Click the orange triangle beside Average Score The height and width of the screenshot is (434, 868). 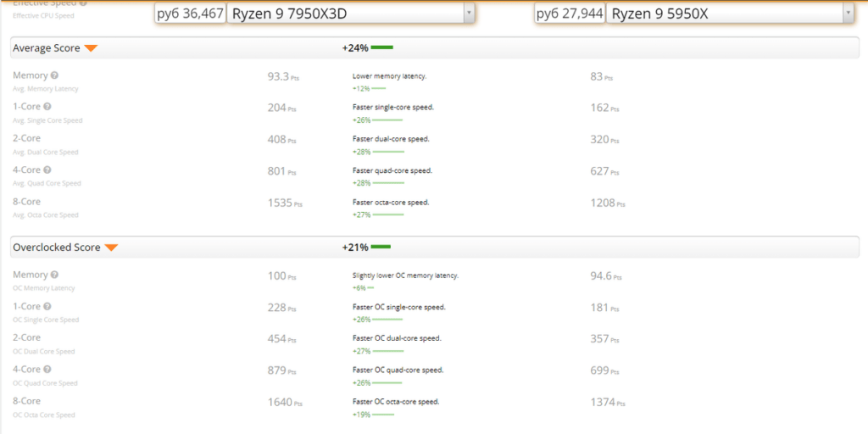click(91, 48)
